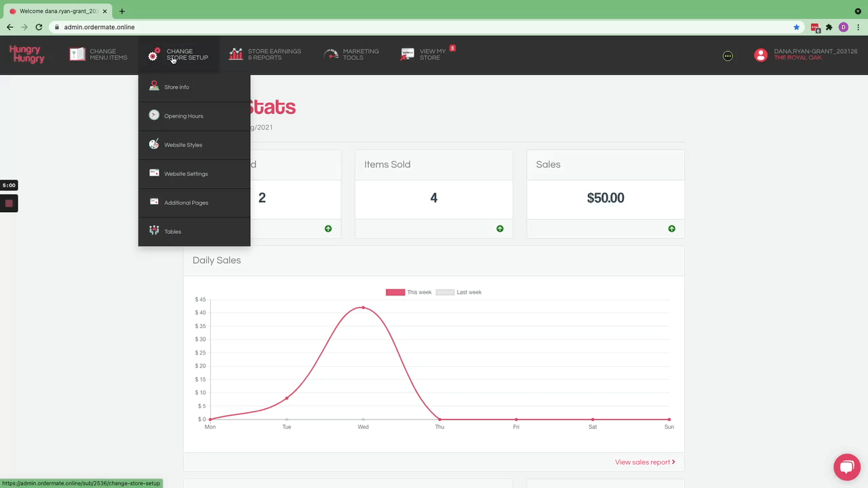Click the Website Settings icon
The height and width of the screenshot is (488, 868).
coord(154,173)
